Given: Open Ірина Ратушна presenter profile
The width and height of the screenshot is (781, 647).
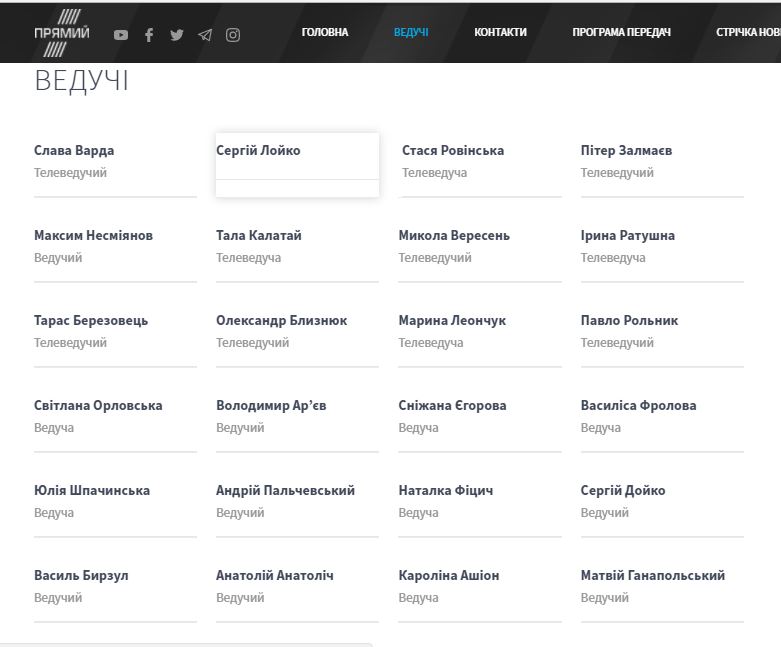Looking at the screenshot, I should [x=627, y=236].
